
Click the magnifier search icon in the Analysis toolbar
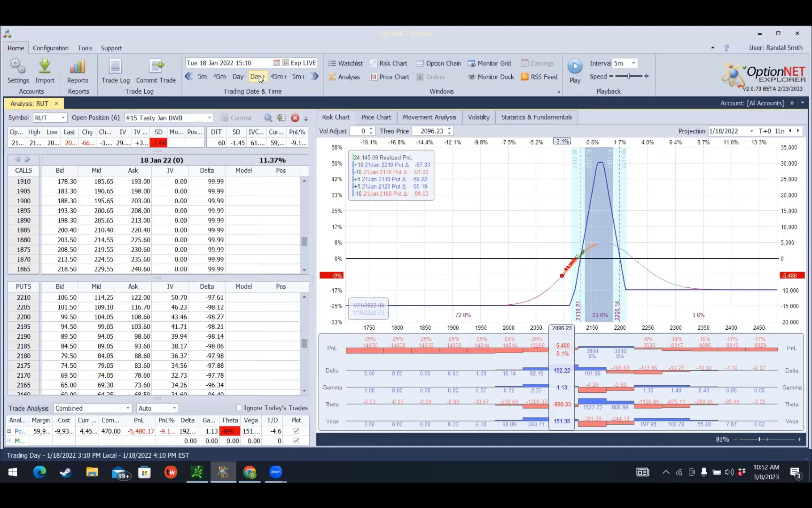268,118
